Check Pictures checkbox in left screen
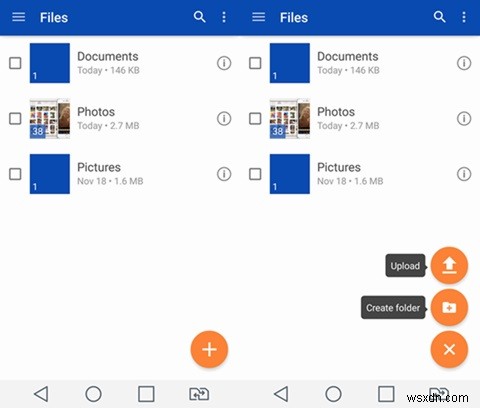Viewport: 480px width, 408px height. click(15, 174)
